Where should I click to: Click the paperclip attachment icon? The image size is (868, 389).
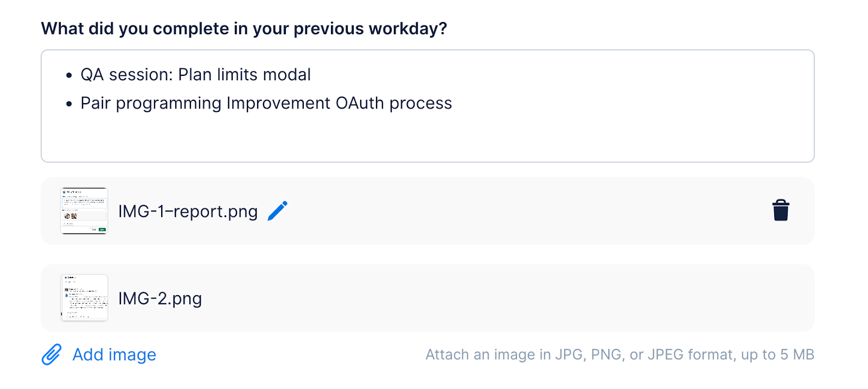[52, 355]
